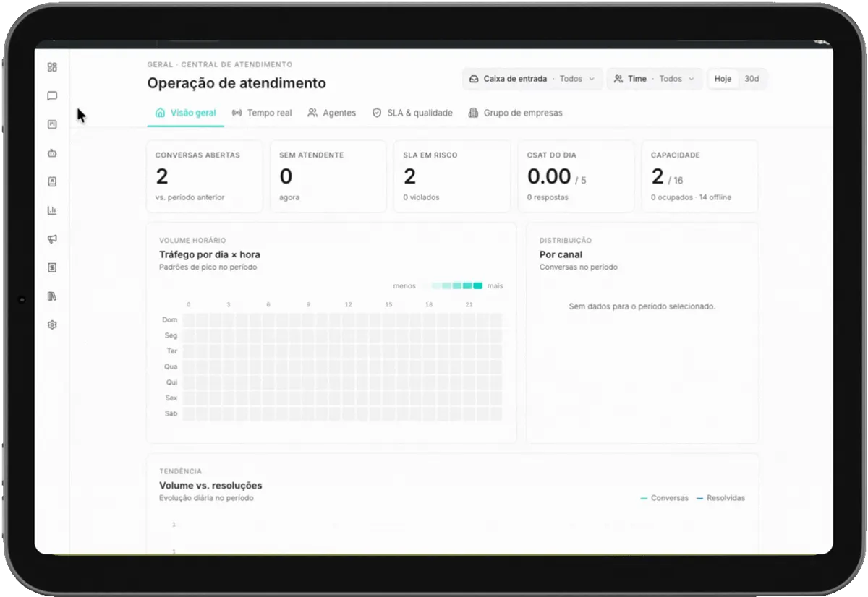Open the dollar billing sidebar icon

pyautogui.click(x=52, y=267)
